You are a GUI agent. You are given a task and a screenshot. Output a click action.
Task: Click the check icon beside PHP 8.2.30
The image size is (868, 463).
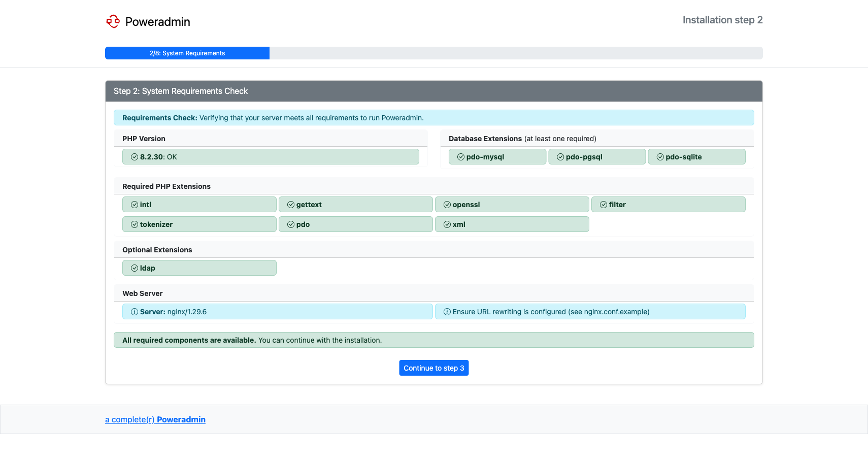tap(135, 157)
